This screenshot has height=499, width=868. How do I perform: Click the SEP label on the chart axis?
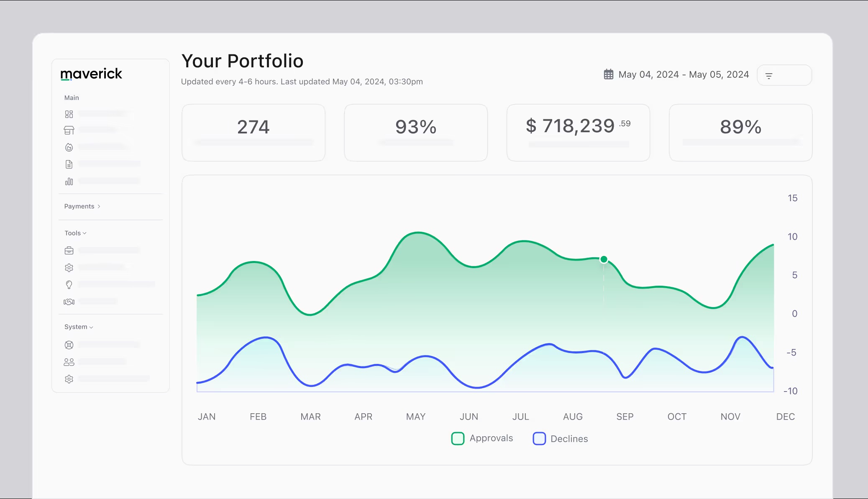click(x=625, y=417)
